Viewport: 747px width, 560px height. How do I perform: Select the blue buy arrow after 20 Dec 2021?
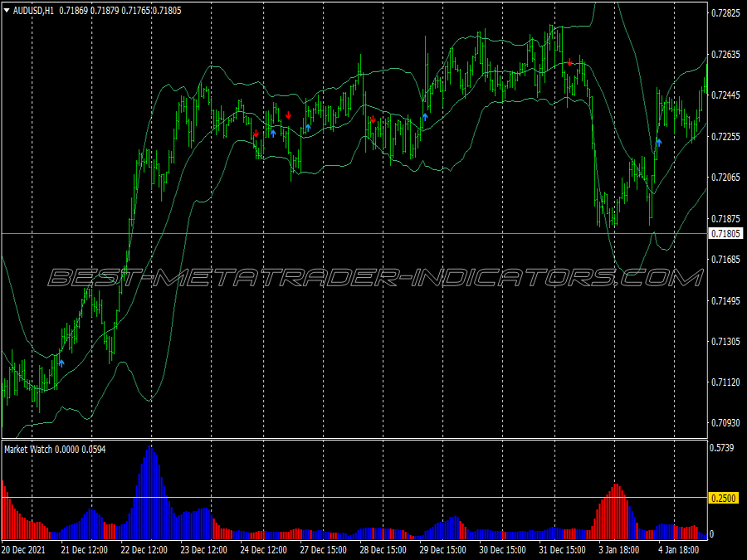tap(61, 363)
